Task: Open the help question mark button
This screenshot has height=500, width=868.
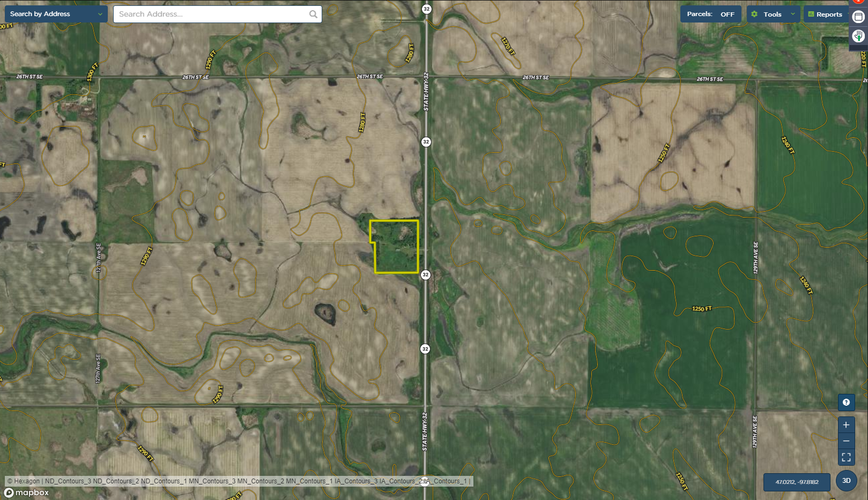Action: 846,402
